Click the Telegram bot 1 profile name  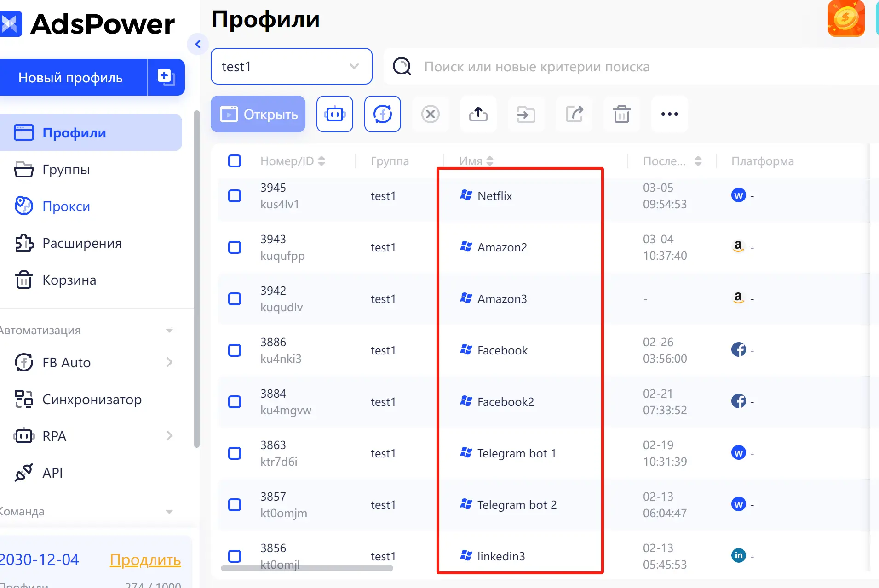[x=517, y=453]
